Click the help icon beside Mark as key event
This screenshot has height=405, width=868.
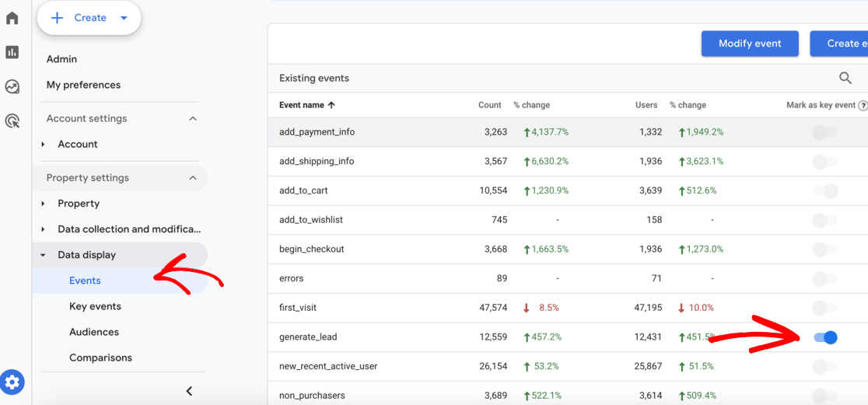coord(863,106)
